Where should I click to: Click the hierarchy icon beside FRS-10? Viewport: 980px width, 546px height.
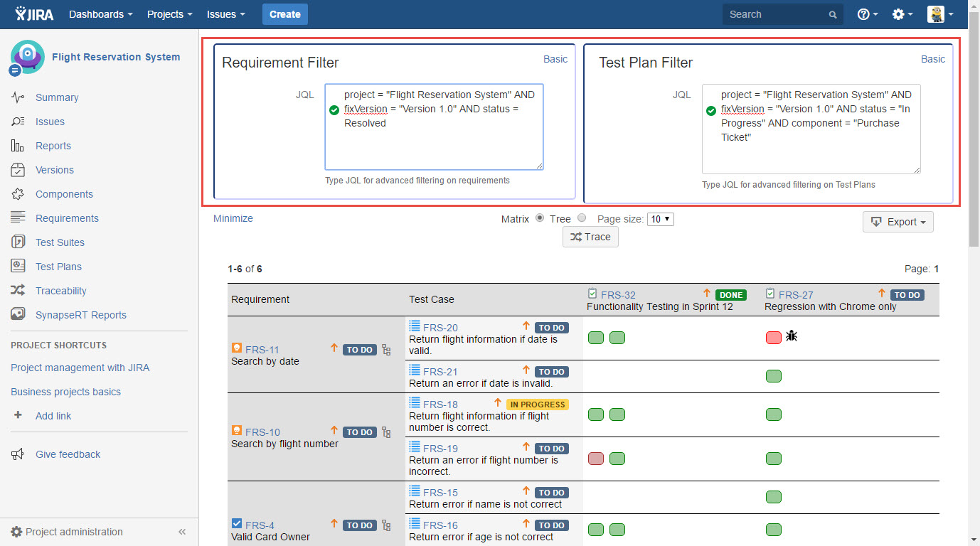pyautogui.click(x=386, y=432)
